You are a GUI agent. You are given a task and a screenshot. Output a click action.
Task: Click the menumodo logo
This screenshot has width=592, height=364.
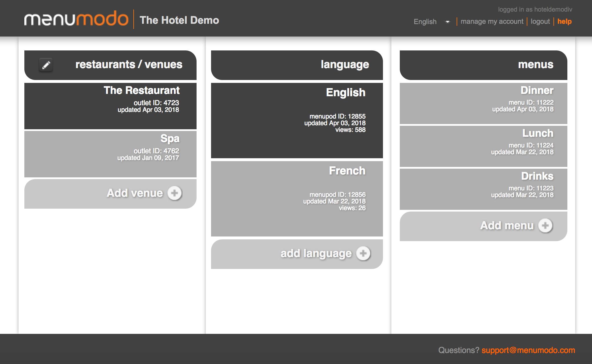coord(76,19)
